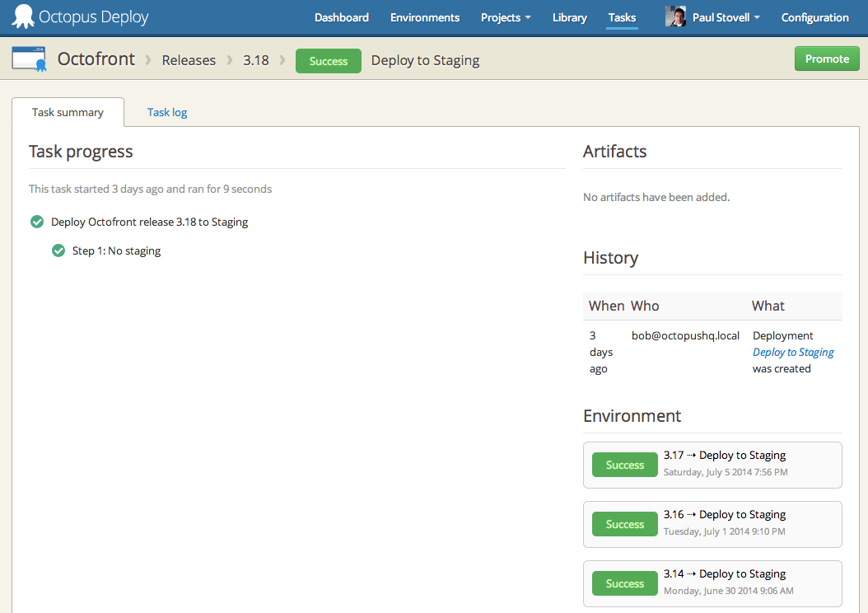868x613 pixels.
Task: Open the Projects dropdown menu
Action: coord(506,16)
